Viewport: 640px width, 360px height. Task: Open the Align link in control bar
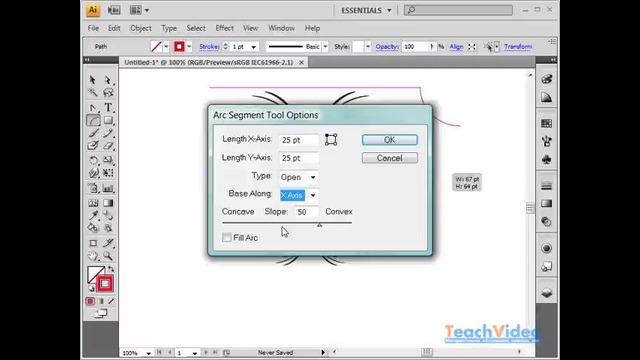click(456, 47)
